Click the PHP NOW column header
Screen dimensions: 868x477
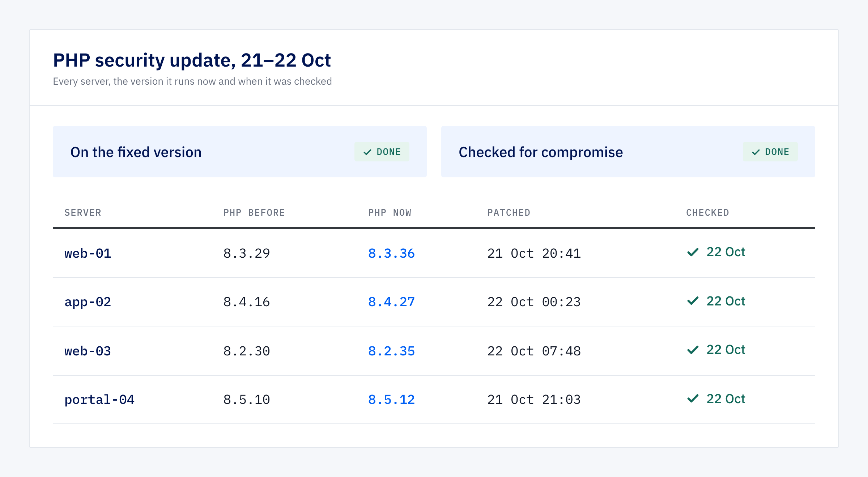click(x=390, y=212)
